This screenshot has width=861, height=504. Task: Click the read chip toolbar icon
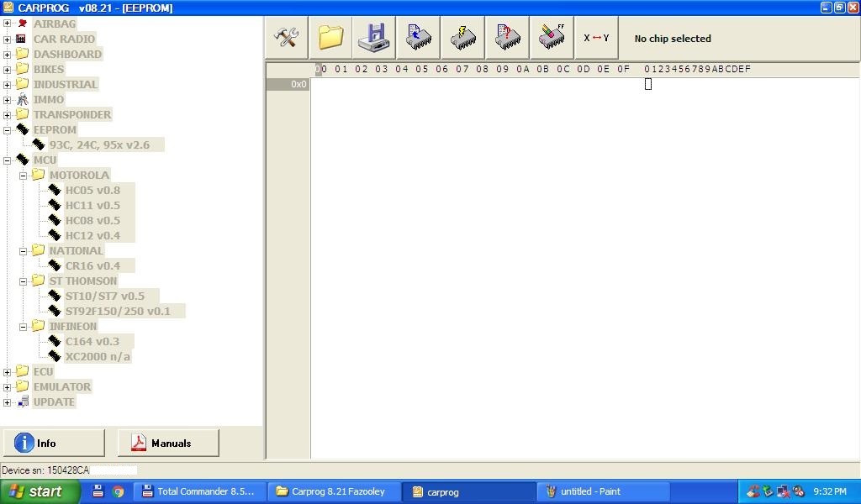(419, 38)
